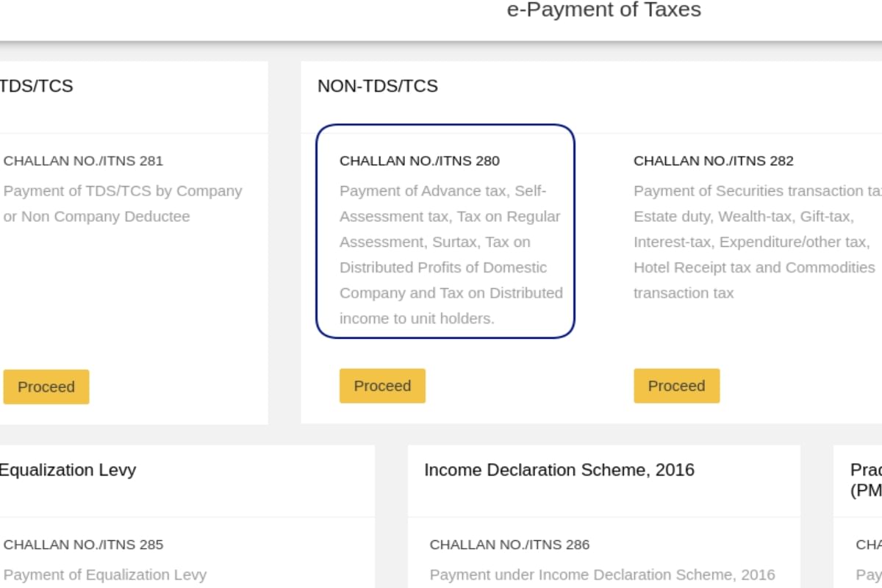Click the Equalization Levy panel heading
The width and height of the screenshot is (882, 588).
(x=68, y=470)
